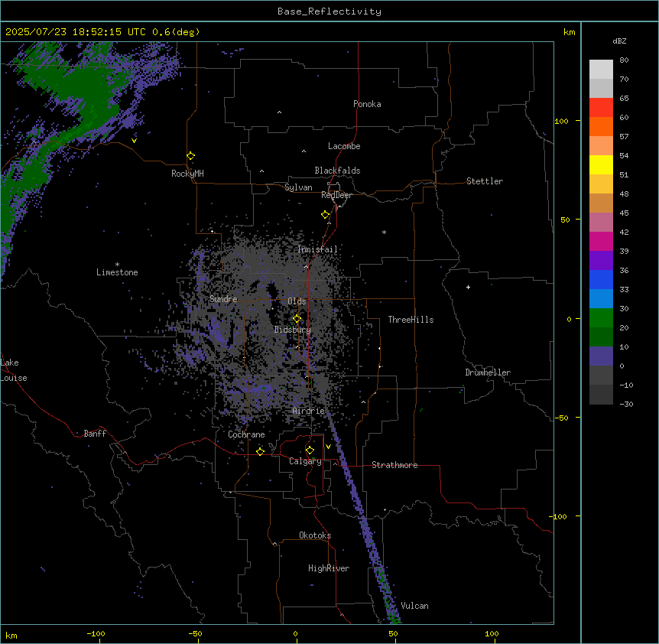Click the Lacombe city label
The width and height of the screenshot is (659, 644).
point(344,146)
